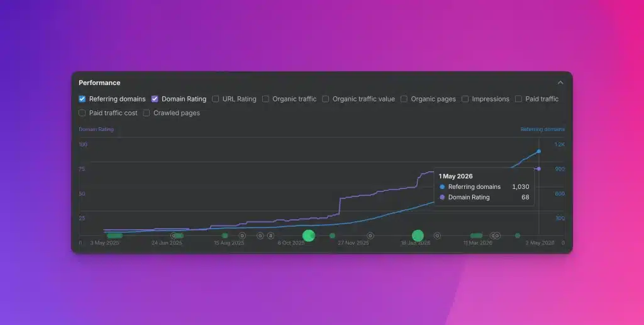This screenshot has height=325, width=644.
Task: Enable the Organic traffic checkbox
Action: pyautogui.click(x=266, y=99)
